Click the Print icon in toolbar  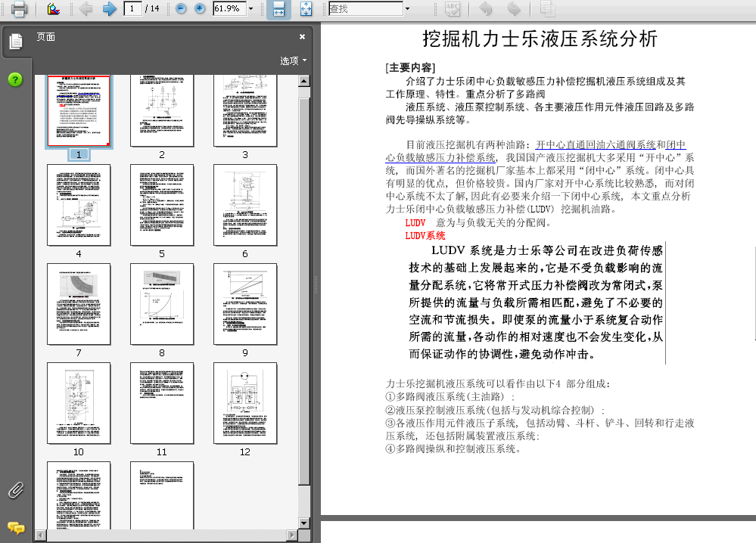tap(18, 8)
